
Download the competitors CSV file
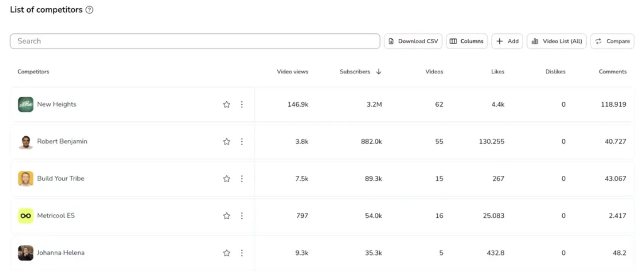pyautogui.click(x=413, y=41)
